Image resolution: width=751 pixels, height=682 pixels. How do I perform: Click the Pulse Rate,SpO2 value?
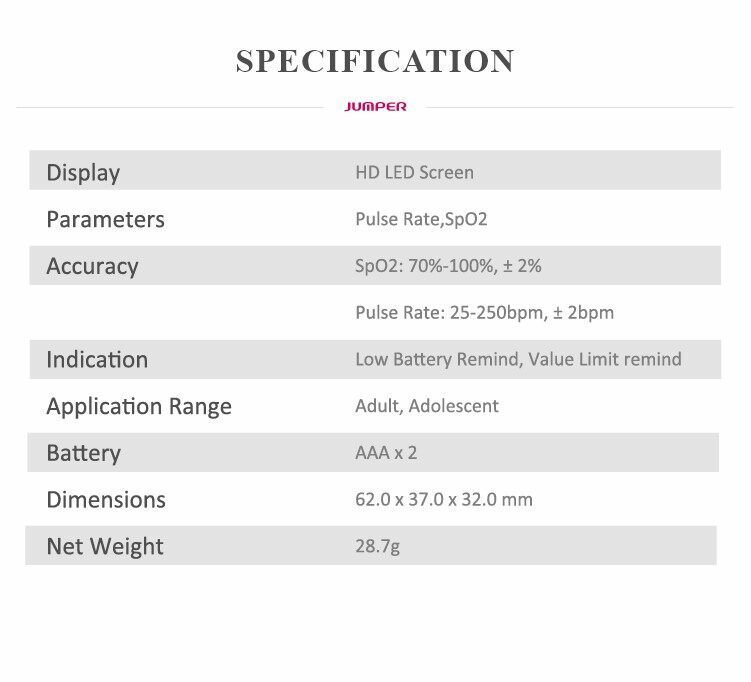pyautogui.click(x=421, y=219)
